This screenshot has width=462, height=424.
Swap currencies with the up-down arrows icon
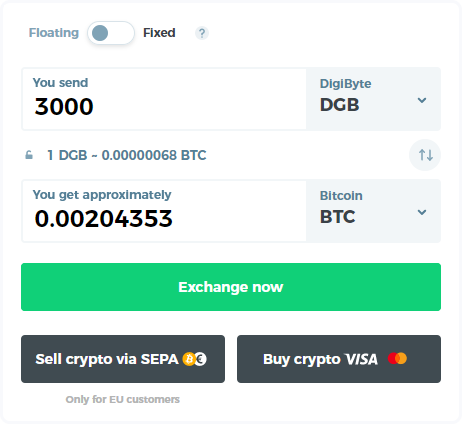coord(425,155)
